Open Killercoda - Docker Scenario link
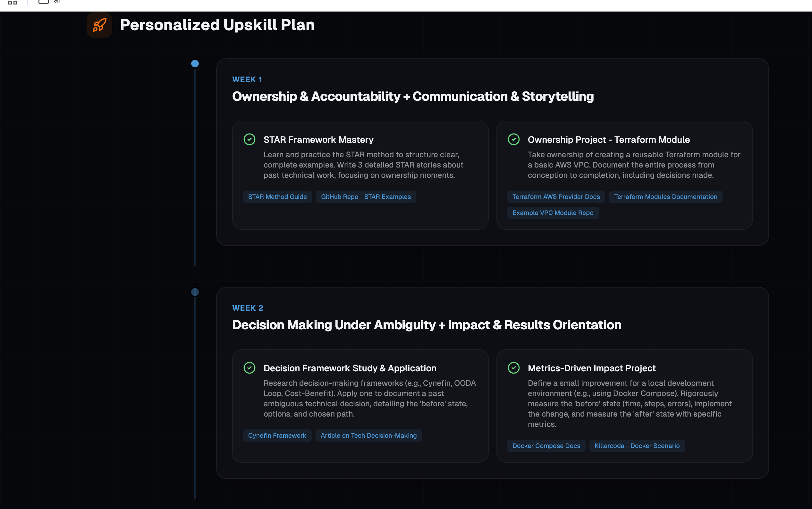The height and width of the screenshot is (509, 812). click(x=637, y=446)
